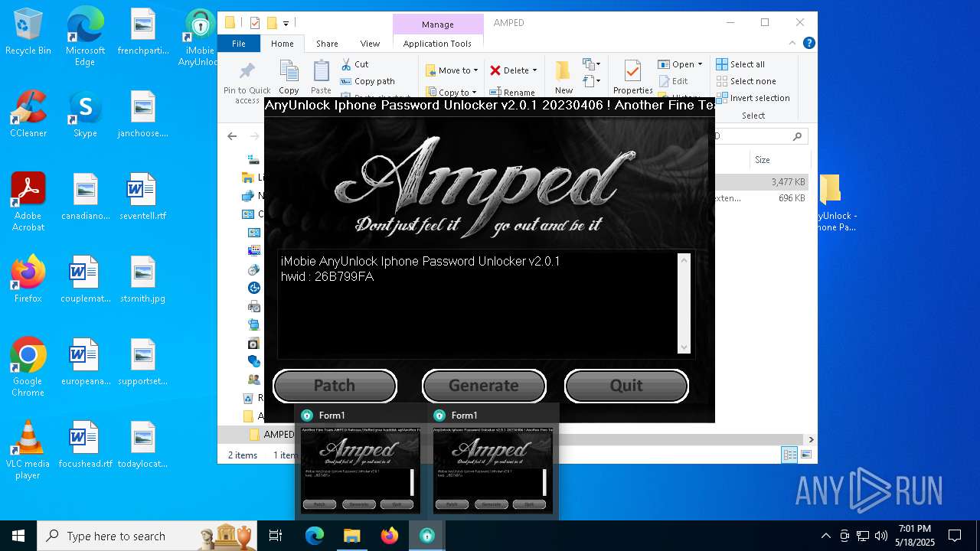Click the Windows Start button
Image resolution: width=980 pixels, height=551 pixels.
click(x=18, y=536)
